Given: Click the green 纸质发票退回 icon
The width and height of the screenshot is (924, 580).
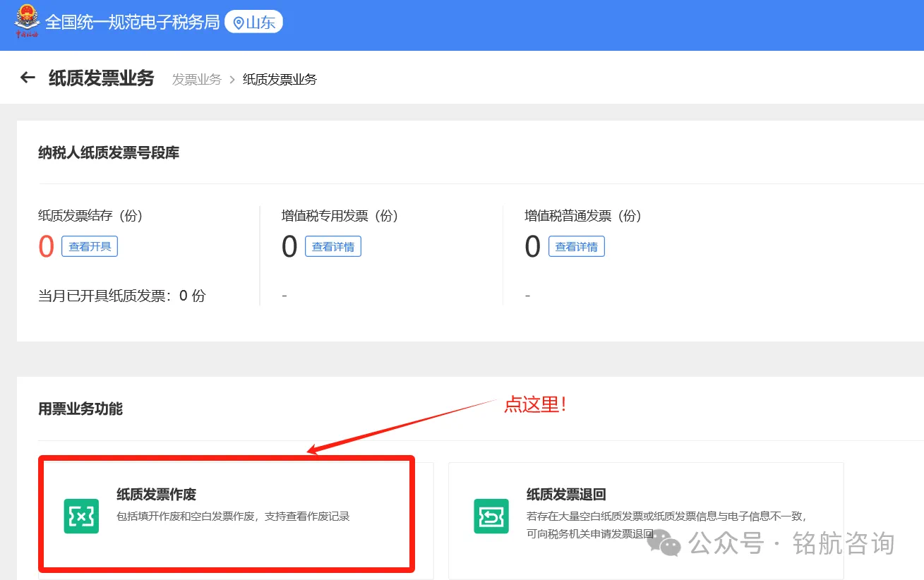Looking at the screenshot, I should pyautogui.click(x=491, y=516).
